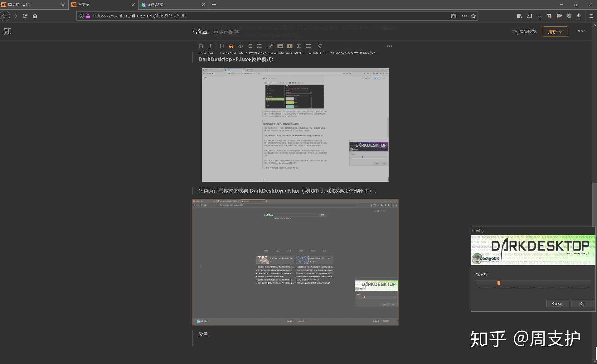Close the 写文章 tab
Viewport: 597px width, 364px height.
[x=133, y=5]
